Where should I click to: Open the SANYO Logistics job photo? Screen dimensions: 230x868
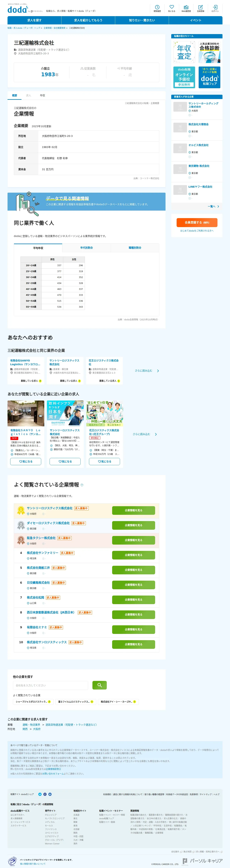tap(26, 413)
